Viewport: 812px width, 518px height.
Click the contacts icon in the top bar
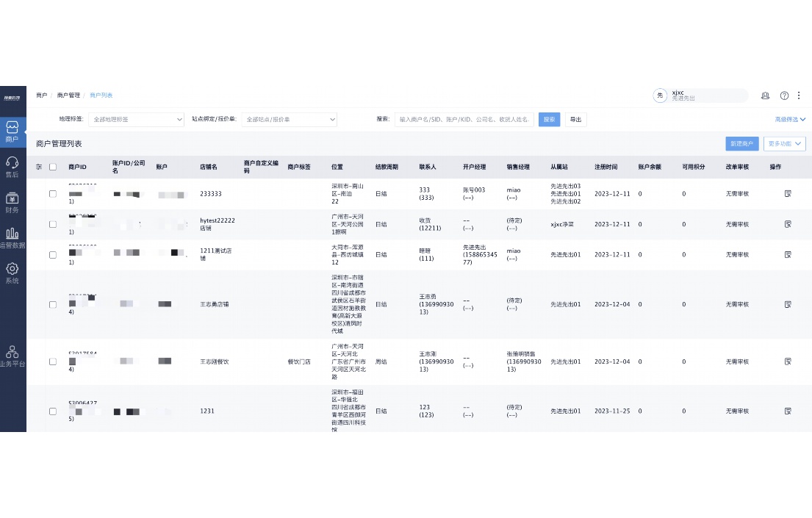point(765,96)
